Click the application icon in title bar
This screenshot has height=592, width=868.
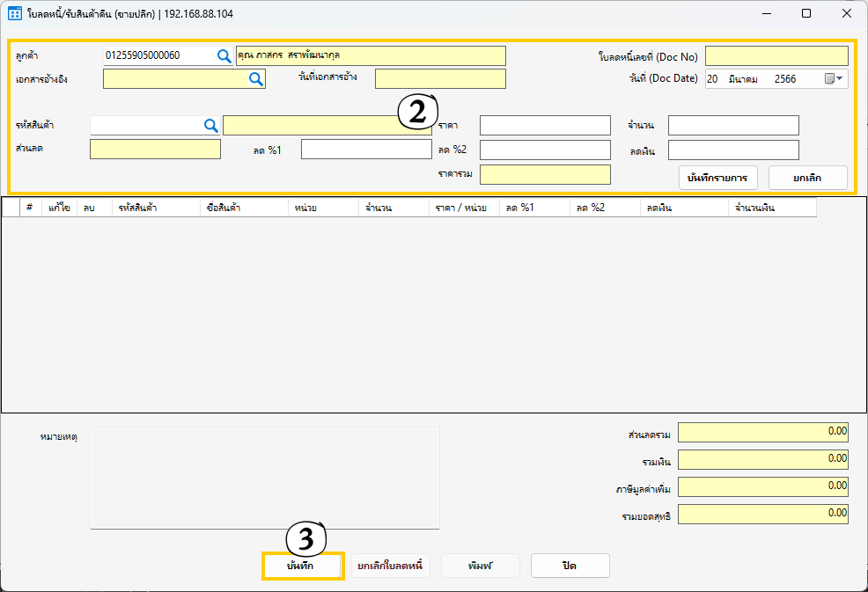click(15, 13)
